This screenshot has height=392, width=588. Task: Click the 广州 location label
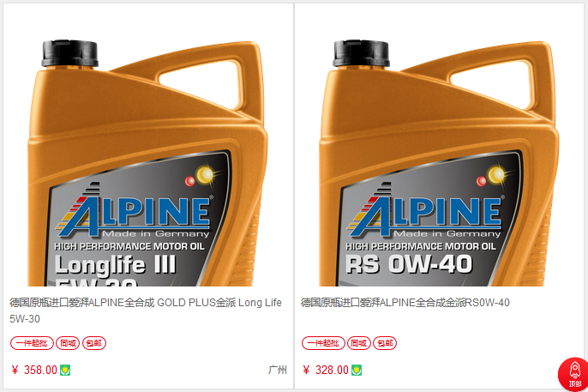(278, 371)
